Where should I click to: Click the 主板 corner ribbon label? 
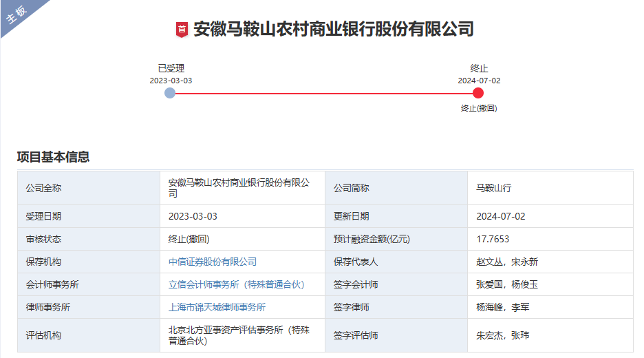[x=17, y=14]
